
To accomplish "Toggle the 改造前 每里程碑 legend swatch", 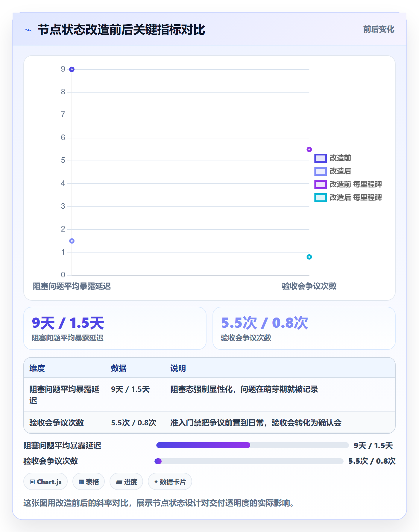I will pyautogui.click(x=320, y=185).
